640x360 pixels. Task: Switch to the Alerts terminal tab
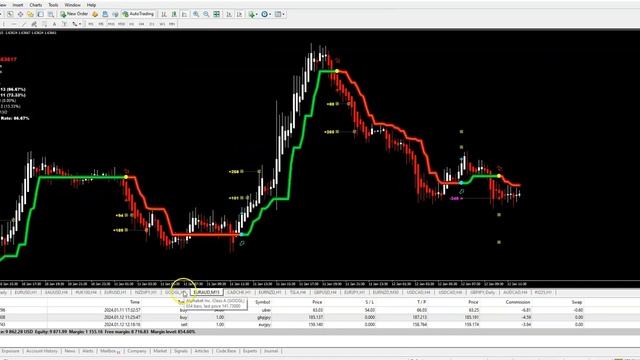tap(88, 351)
